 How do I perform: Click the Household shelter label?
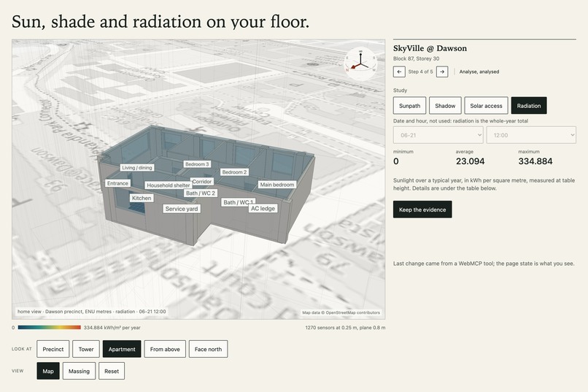[169, 185]
